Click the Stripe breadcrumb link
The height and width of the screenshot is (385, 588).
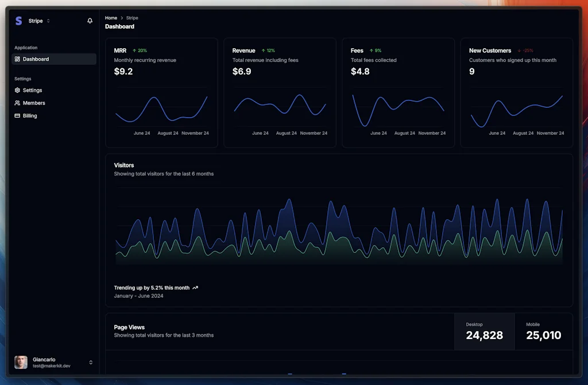(132, 18)
